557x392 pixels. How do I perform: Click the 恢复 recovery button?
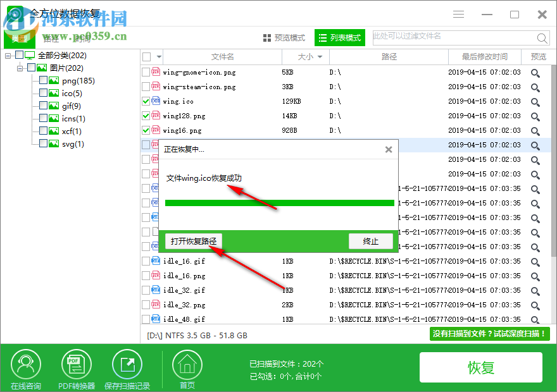(x=481, y=367)
